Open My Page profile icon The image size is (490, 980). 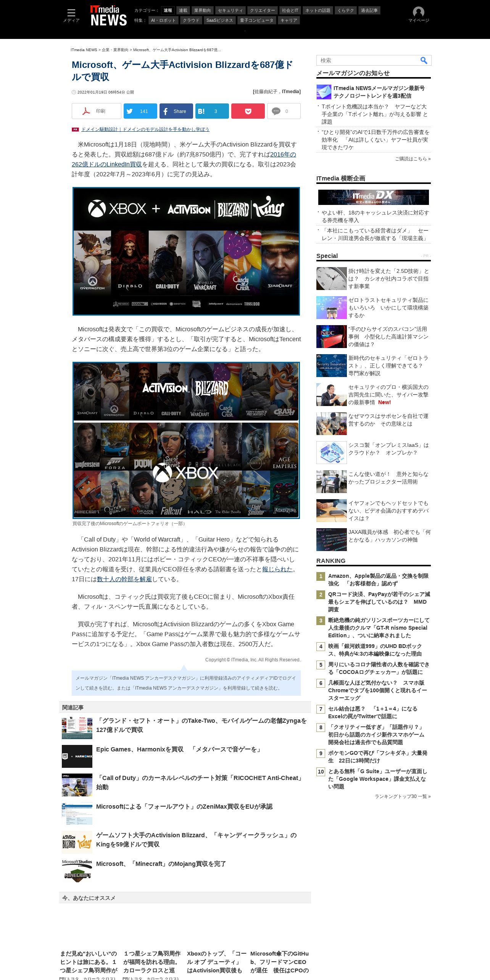[x=419, y=15]
